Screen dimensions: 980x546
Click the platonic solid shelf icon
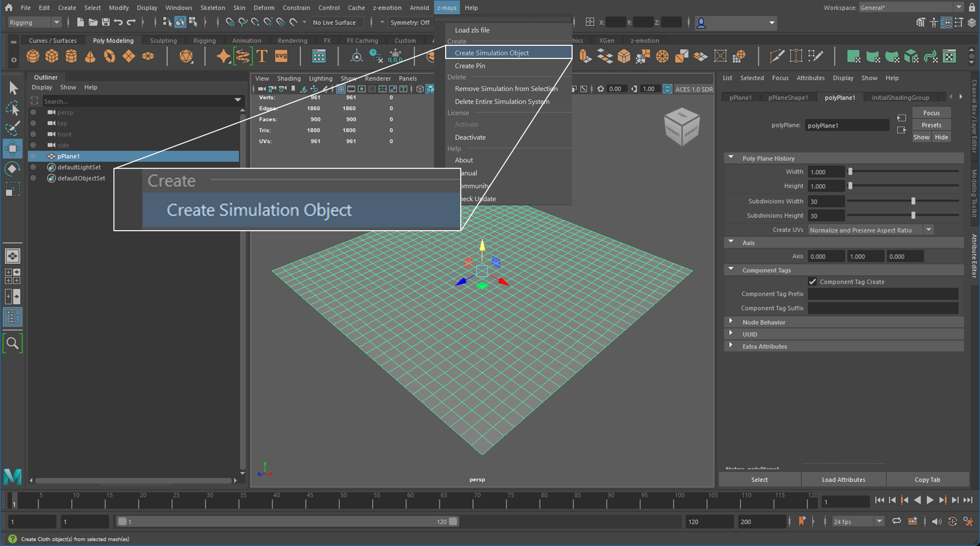click(186, 56)
